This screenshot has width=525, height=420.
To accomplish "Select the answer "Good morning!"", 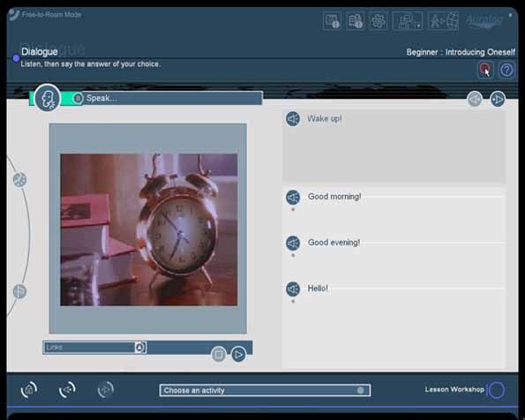I will 334,197.
